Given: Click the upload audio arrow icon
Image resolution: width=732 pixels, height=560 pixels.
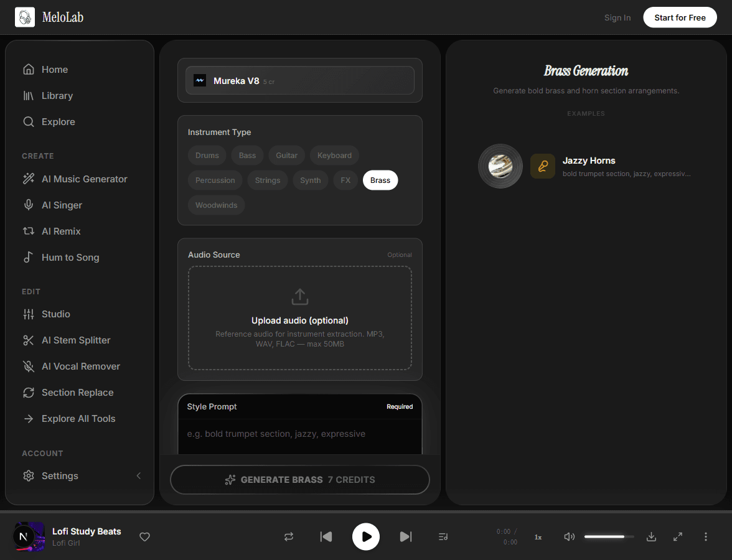Looking at the screenshot, I should [300, 297].
